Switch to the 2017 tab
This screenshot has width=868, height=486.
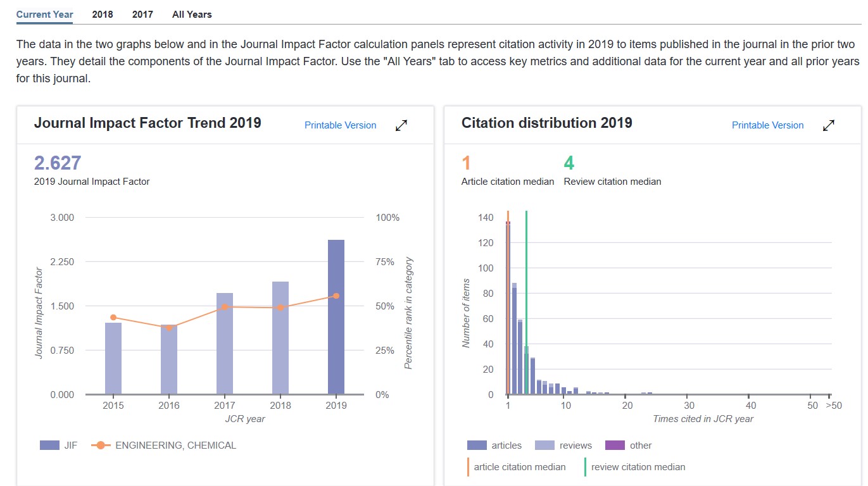(x=142, y=14)
